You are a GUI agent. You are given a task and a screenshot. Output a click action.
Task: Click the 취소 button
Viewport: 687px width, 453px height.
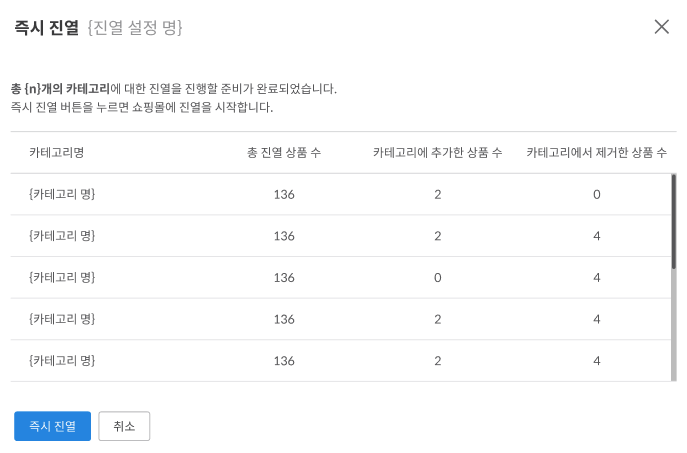tap(124, 426)
